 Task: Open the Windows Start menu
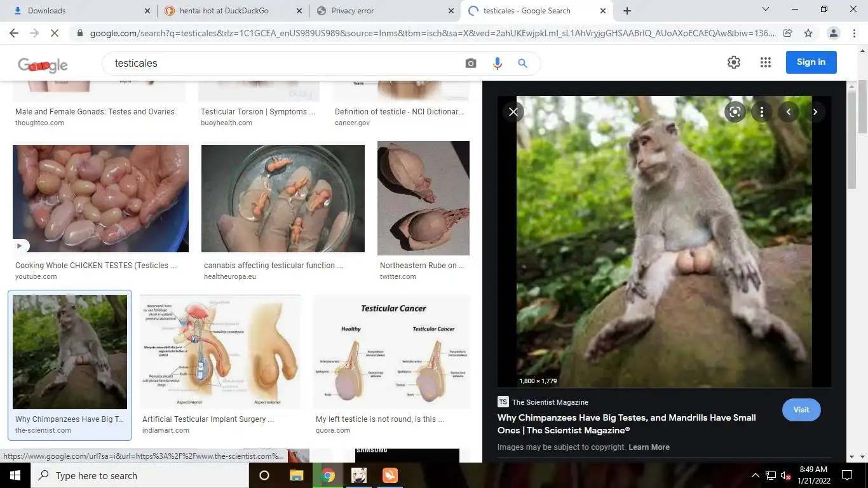[x=15, y=475]
